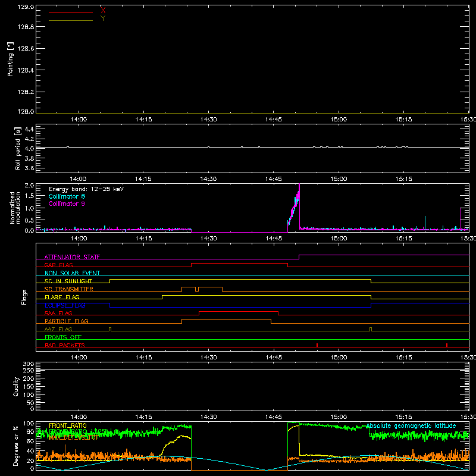The width and height of the screenshot is (476, 476).
Task: Select the magenta 'Collimator 9' legend label
Action: 67,203
